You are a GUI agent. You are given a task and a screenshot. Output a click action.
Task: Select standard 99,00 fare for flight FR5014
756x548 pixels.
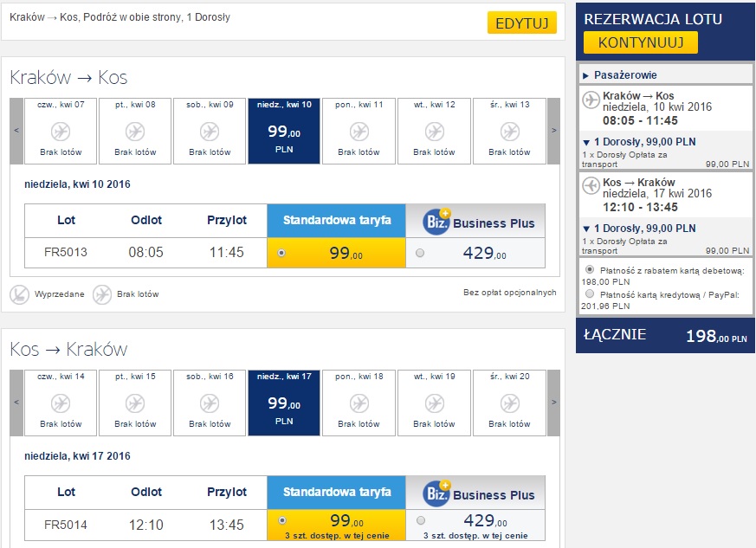[x=282, y=520]
